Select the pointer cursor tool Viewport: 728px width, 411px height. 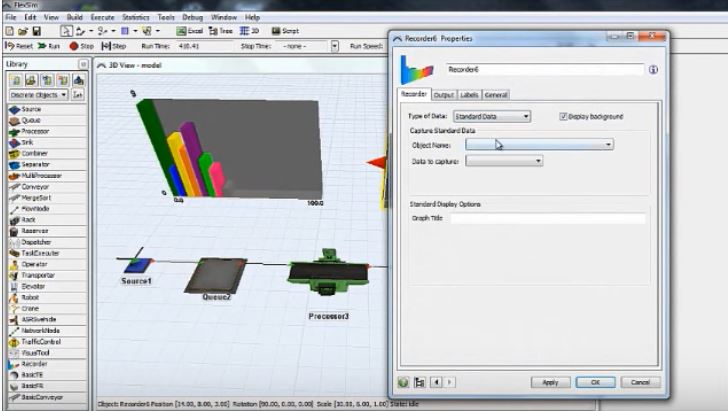click(66, 31)
